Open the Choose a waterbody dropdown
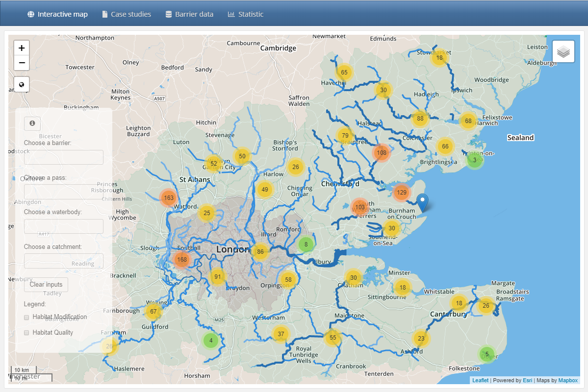 point(64,226)
